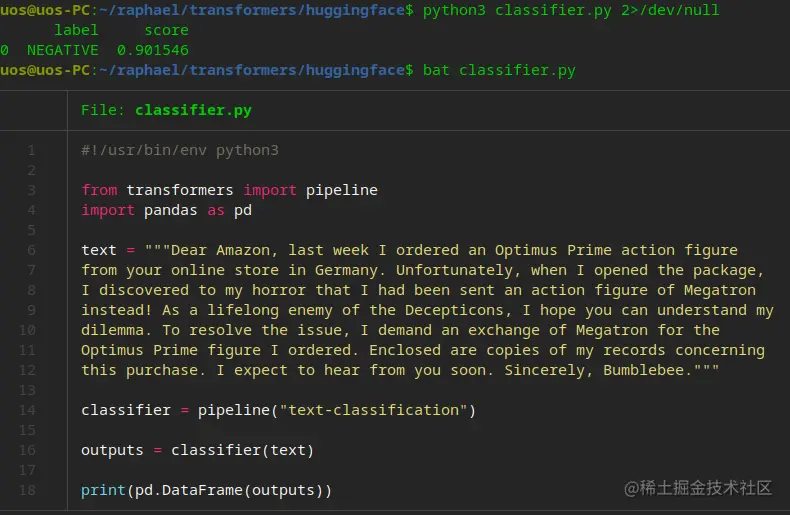Click the watermark text at bottom right
This screenshot has width=790, height=515.
pos(698,488)
